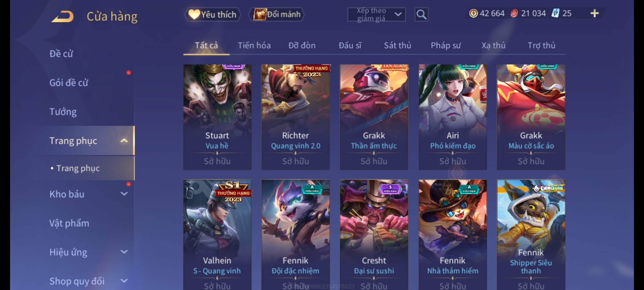Select the Pháp sư category tab
644x290 pixels.
pyautogui.click(x=446, y=45)
